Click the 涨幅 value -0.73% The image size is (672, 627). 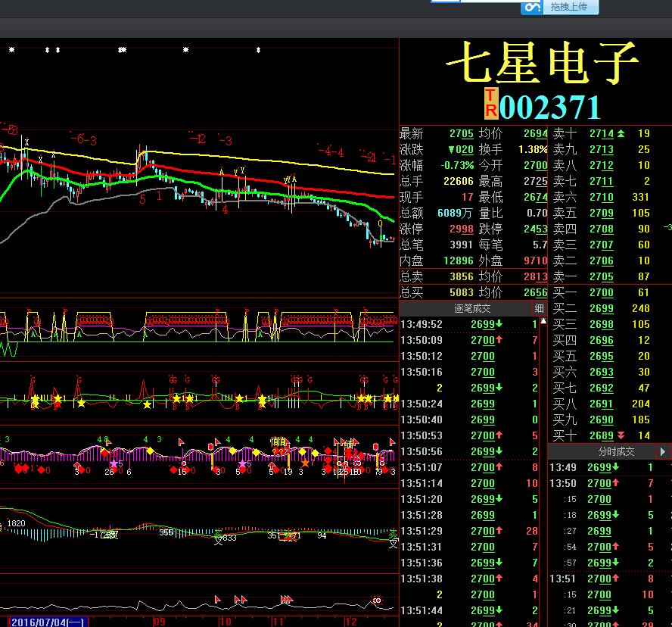[457, 166]
